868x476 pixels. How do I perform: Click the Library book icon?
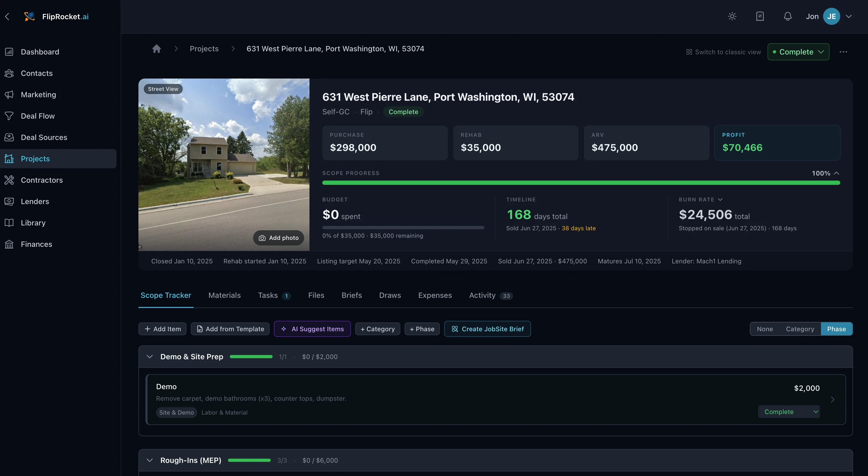pos(9,223)
